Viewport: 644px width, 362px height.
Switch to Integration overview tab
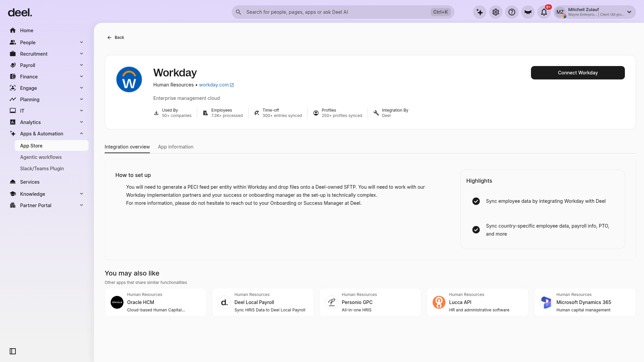click(x=127, y=147)
